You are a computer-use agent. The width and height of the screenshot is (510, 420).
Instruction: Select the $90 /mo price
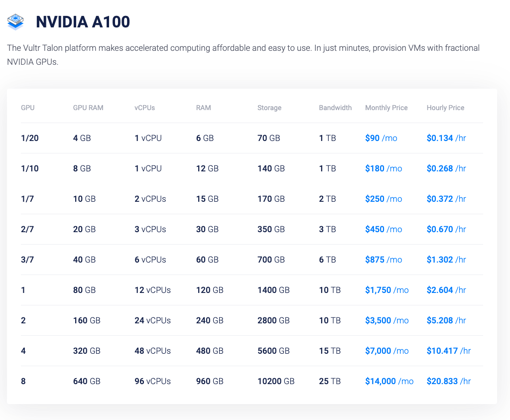[x=381, y=138]
